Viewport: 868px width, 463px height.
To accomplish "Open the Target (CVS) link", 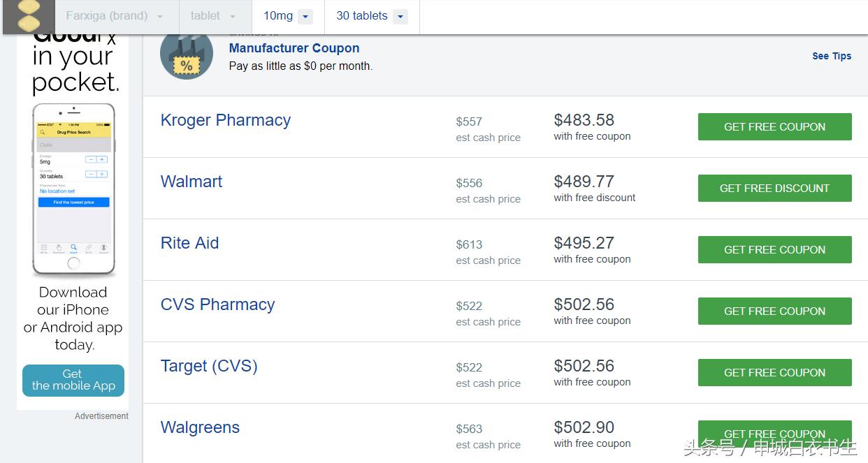I will (209, 366).
